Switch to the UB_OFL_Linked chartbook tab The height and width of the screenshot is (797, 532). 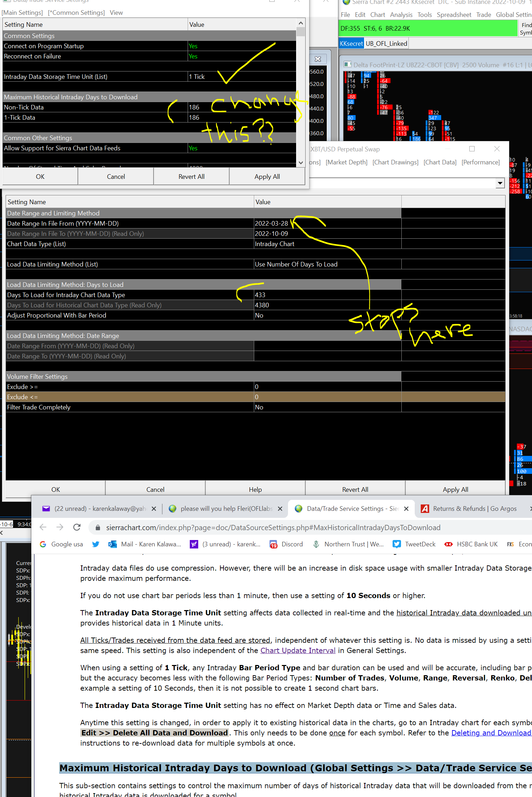tap(387, 44)
